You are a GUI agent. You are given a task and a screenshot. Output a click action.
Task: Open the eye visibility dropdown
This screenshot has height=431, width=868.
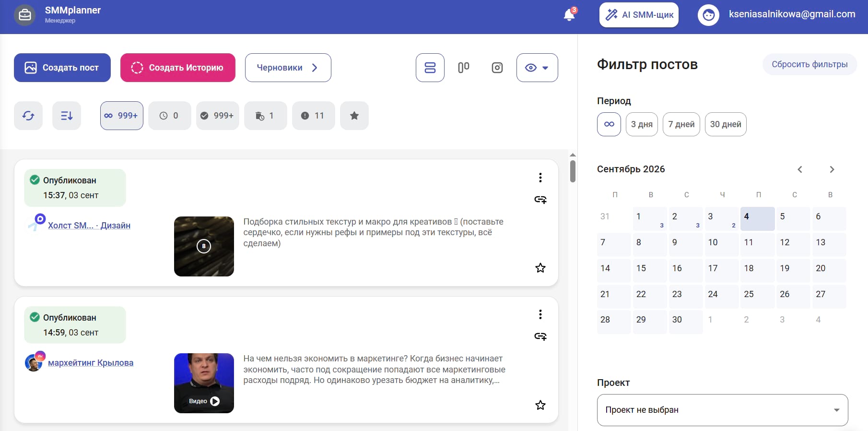(x=537, y=68)
